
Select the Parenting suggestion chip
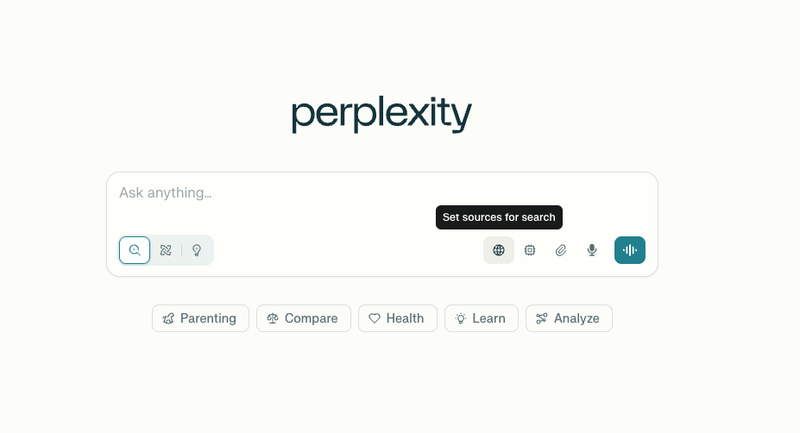click(x=201, y=318)
